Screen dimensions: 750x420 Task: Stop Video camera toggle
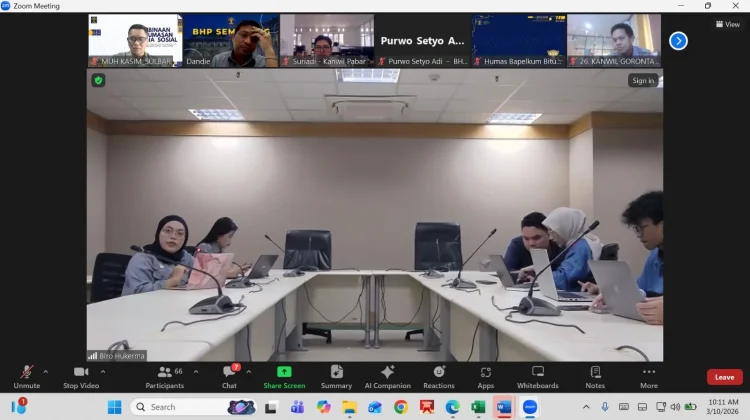(80, 376)
